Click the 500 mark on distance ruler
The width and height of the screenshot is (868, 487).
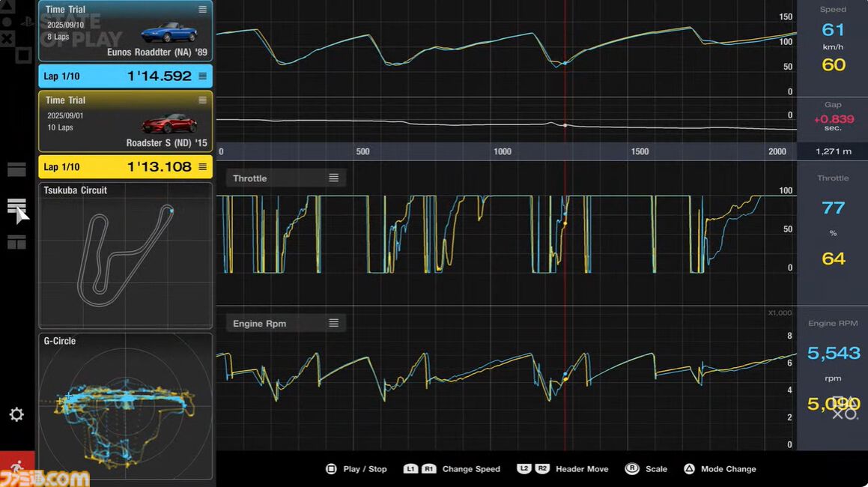362,151
